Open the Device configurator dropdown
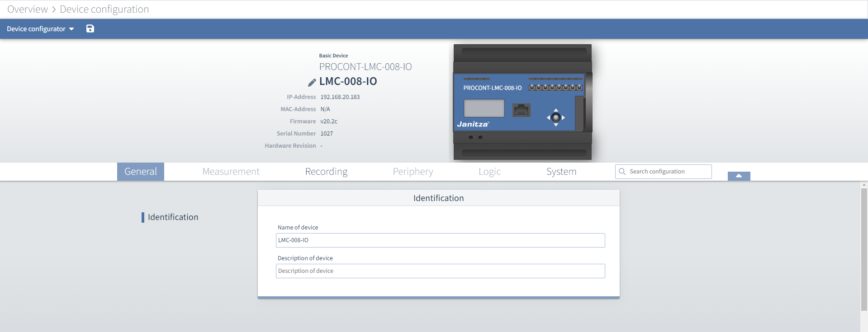 pos(40,29)
